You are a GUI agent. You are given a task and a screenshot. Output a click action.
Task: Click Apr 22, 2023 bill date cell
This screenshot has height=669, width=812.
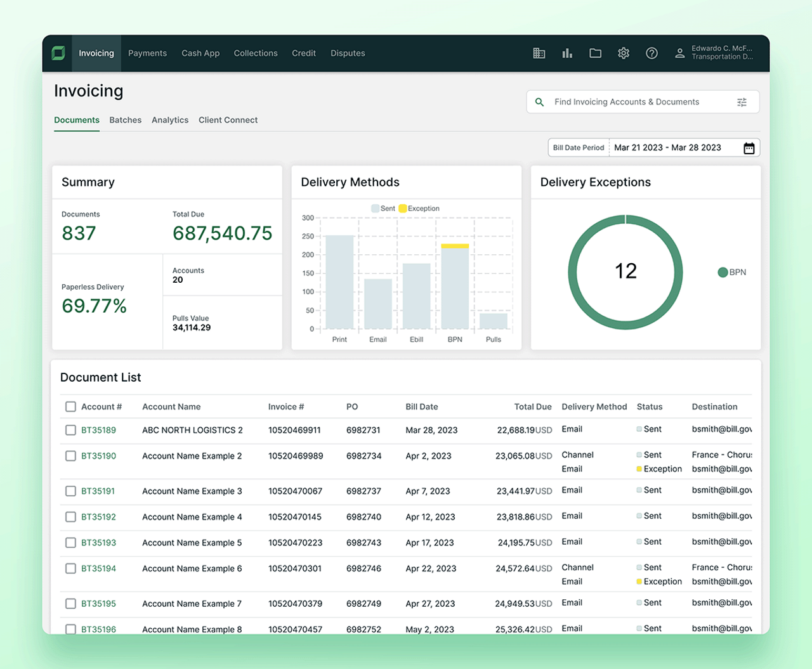pyautogui.click(x=431, y=569)
